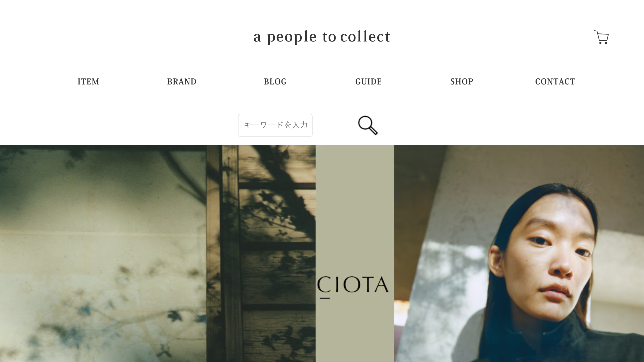Select the model portrait banner photo
This screenshot has width=644, height=362.
519,253
